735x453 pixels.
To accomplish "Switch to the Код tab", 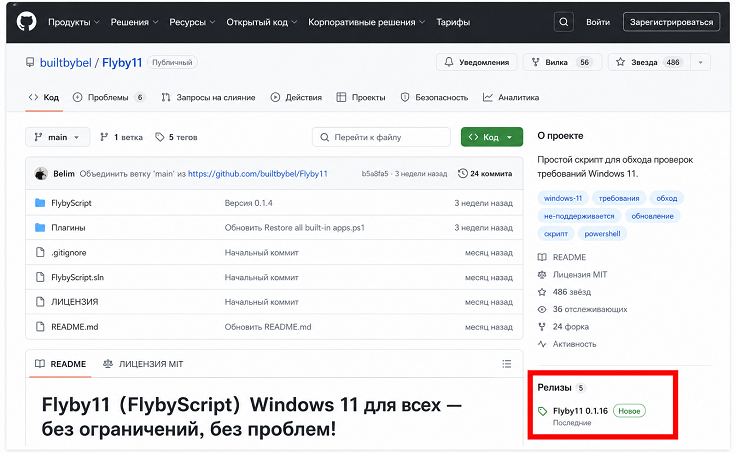I will [x=44, y=98].
